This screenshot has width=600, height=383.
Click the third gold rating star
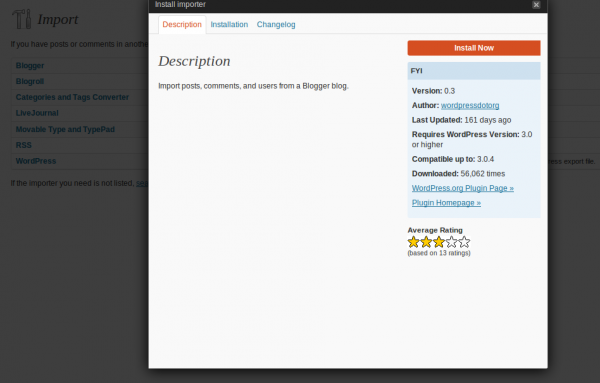439,242
